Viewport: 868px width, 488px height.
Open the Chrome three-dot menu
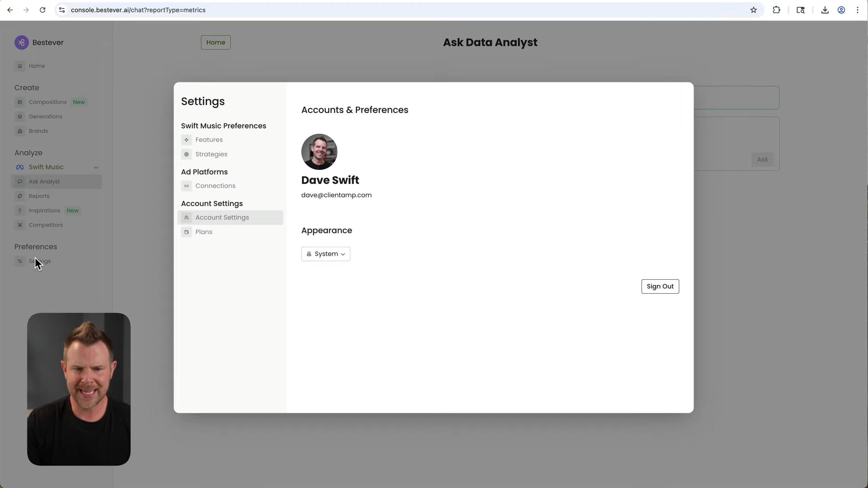(858, 10)
